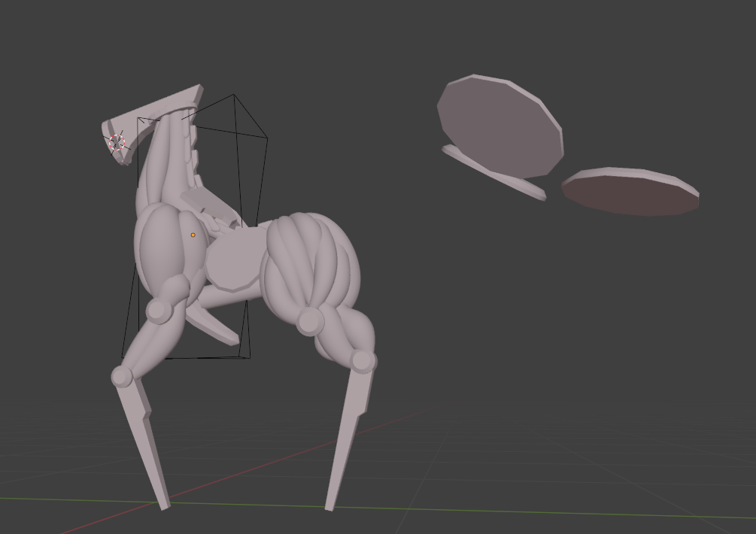
Task: Click the orange origin dot on the shoulder
Action: click(x=193, y=235)
